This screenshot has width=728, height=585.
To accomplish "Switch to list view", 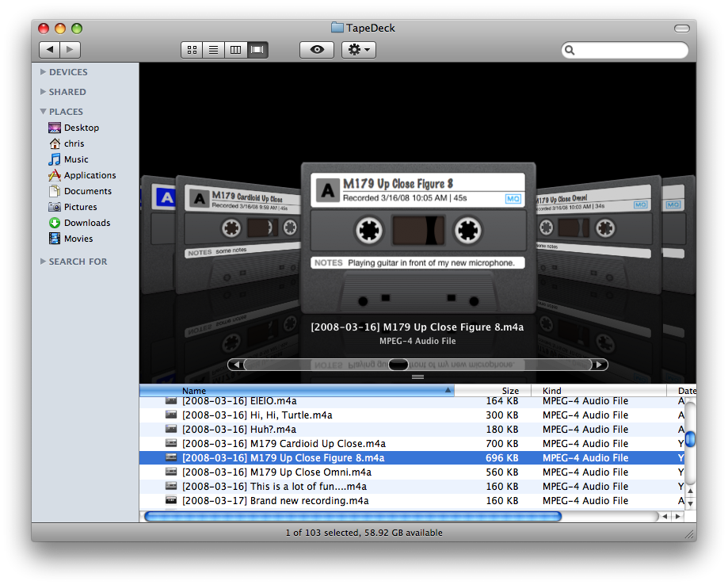I will pos(214,50).
